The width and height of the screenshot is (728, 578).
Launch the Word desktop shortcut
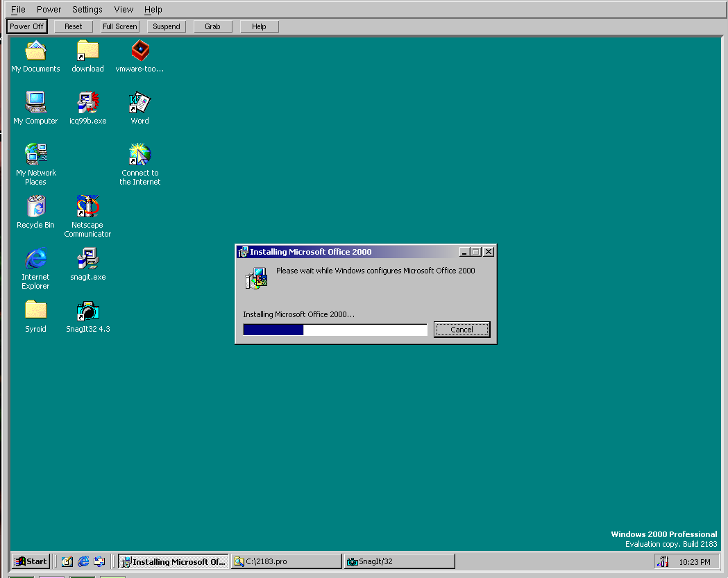pos(139,103)
